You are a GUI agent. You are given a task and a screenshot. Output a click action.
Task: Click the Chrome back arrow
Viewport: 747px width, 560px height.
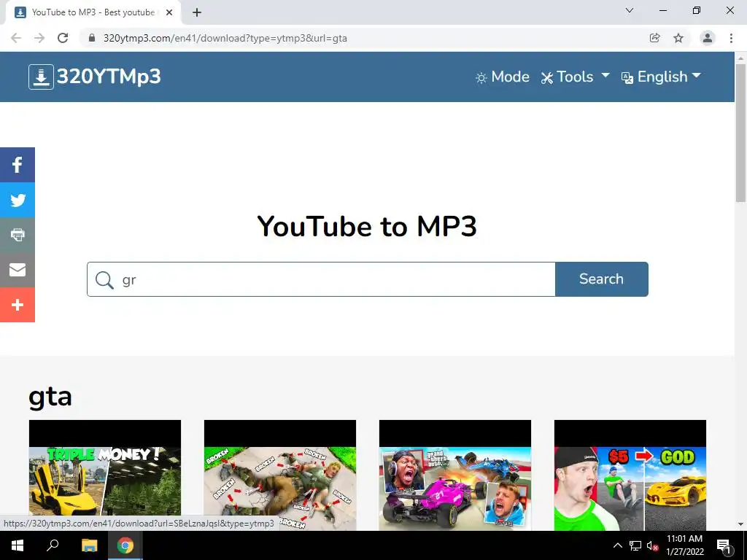(x=16, y=38)
